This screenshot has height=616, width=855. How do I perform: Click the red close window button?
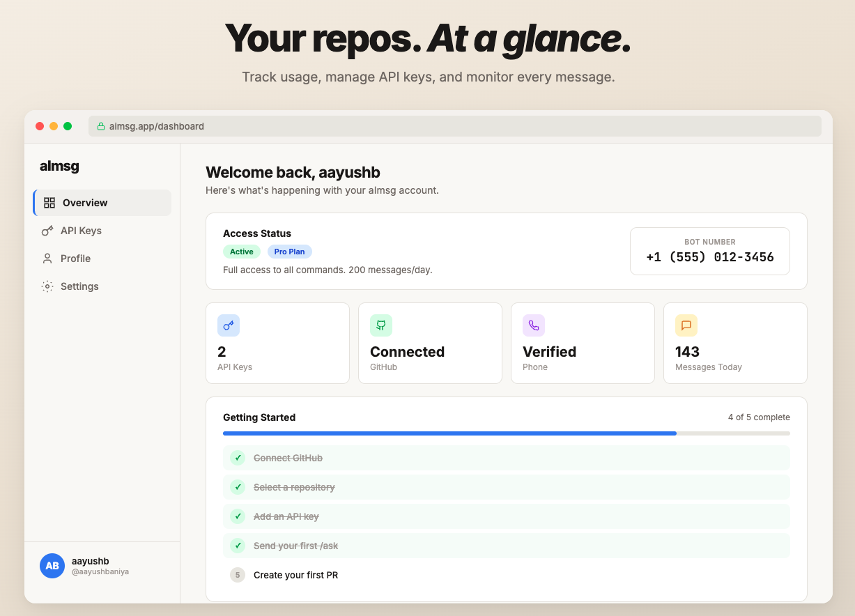point(40,126)
